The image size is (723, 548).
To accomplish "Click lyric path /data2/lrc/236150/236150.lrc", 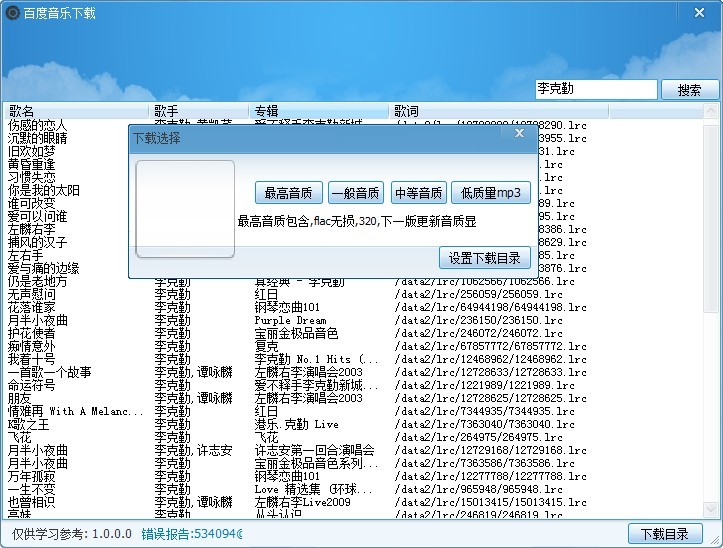I will click(x=479, y=320).
